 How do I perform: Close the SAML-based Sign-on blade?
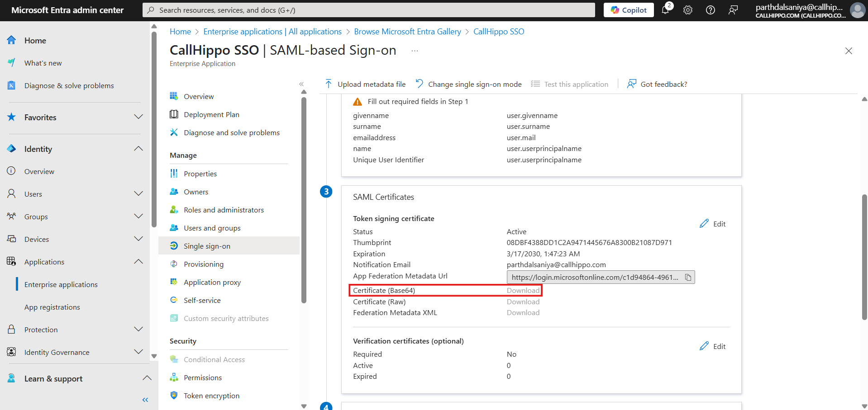pos(849,51)
